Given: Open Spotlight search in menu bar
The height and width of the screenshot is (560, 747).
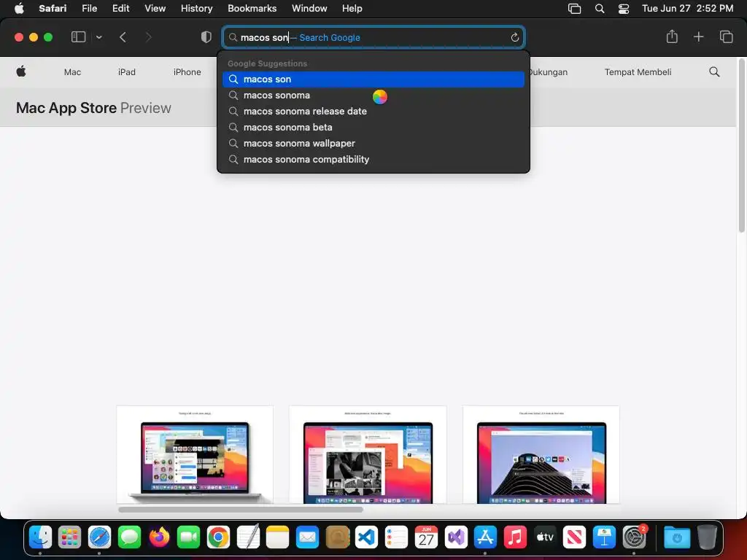Looking at the screenshot, I should coord(600,9).
